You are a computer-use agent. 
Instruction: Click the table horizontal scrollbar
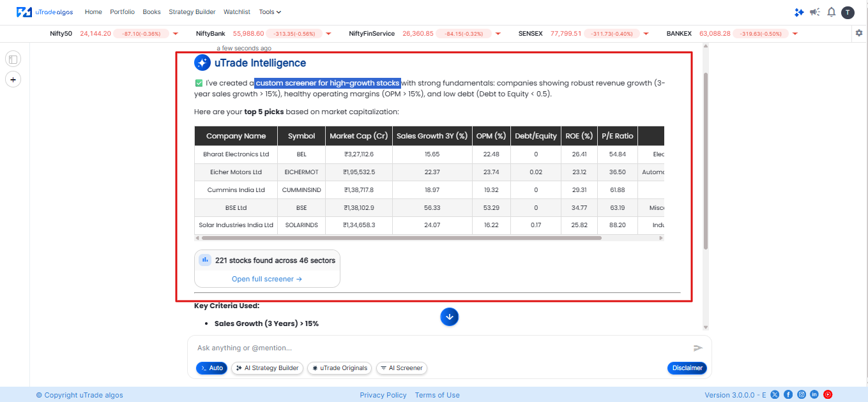click(x=402, y=238)
